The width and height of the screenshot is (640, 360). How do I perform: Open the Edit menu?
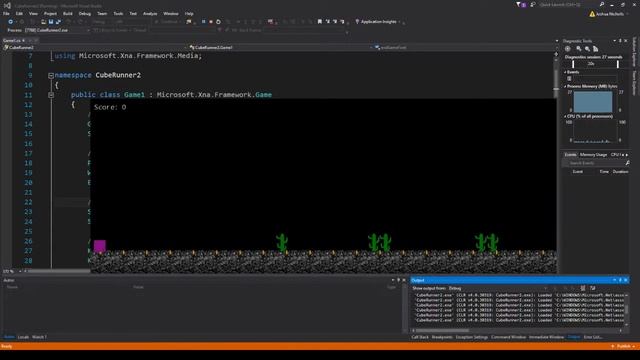click(x=19, y=13)
